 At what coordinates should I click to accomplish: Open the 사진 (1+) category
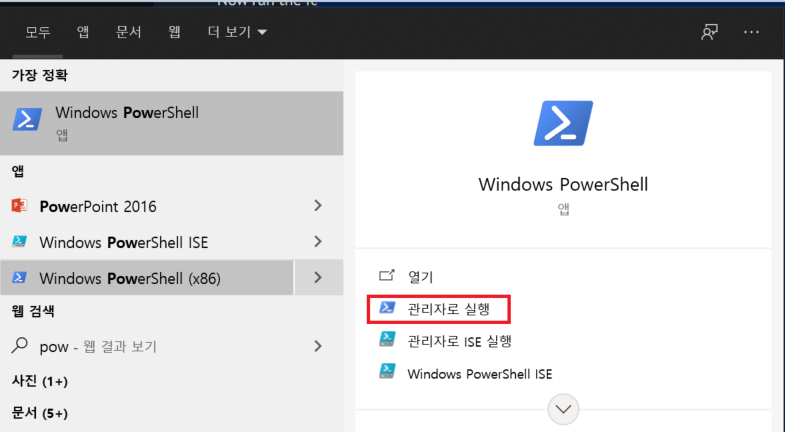[x=40, y=381]
